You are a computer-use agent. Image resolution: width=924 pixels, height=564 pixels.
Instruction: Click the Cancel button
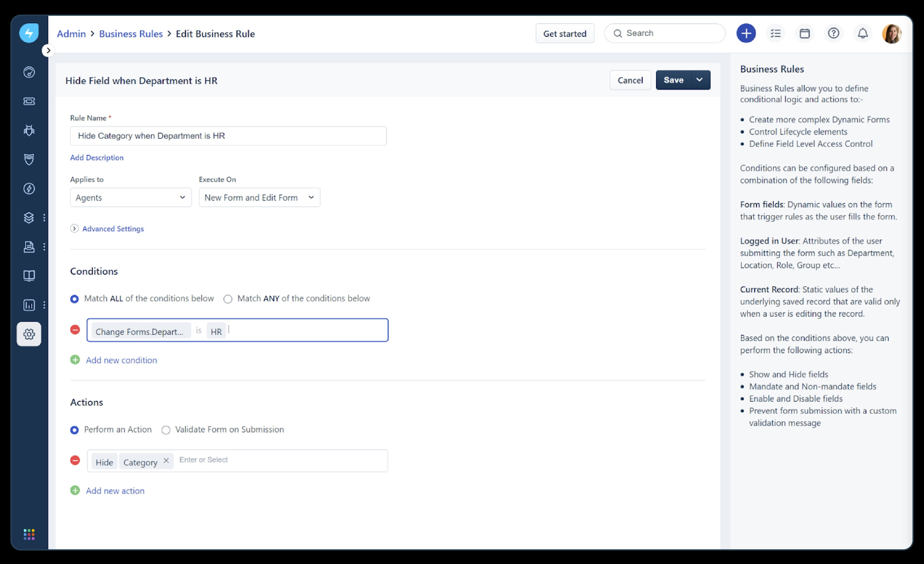point(630,80)
